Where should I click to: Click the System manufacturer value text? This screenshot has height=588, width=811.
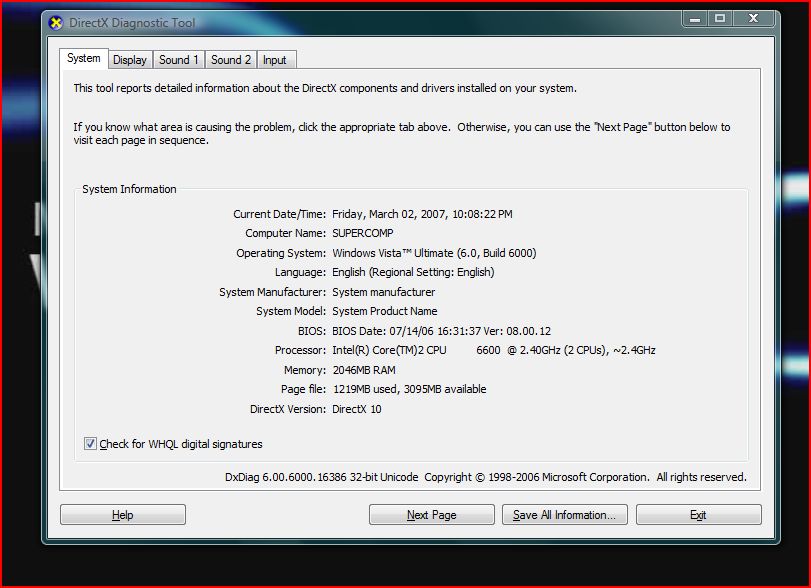[383, 292]
